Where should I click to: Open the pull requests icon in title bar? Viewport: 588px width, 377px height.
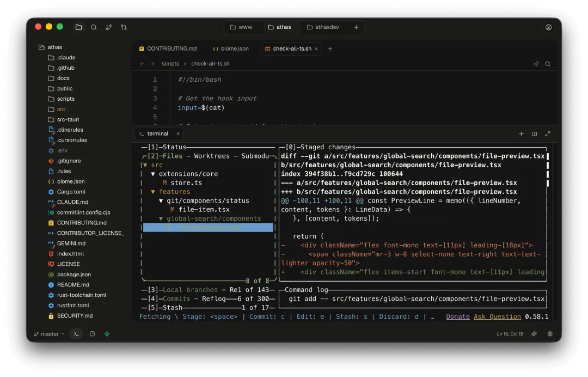[x=124, y=27]
